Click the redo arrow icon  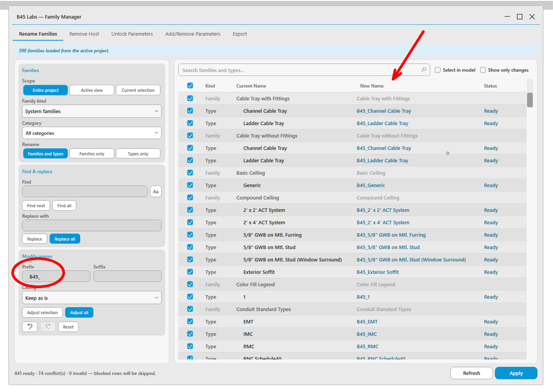(48, 327)
